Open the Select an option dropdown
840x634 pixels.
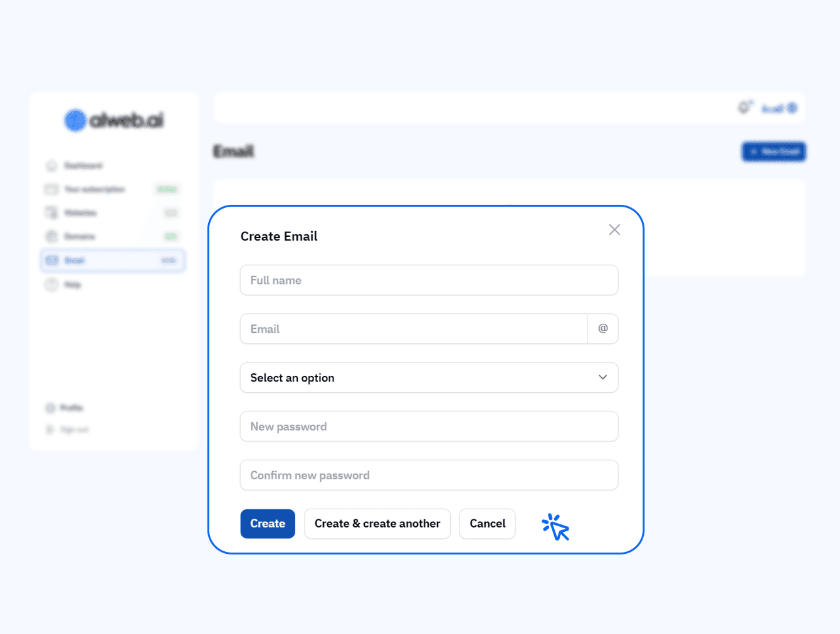429,378
